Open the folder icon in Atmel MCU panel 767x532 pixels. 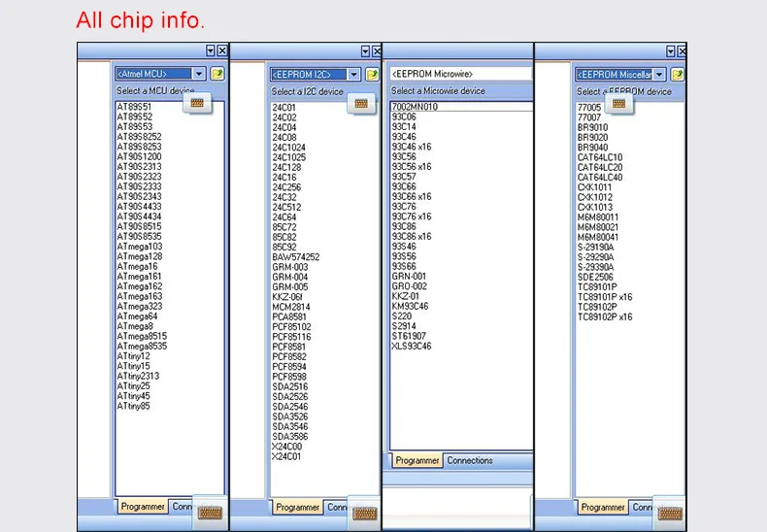click(217, 74)
